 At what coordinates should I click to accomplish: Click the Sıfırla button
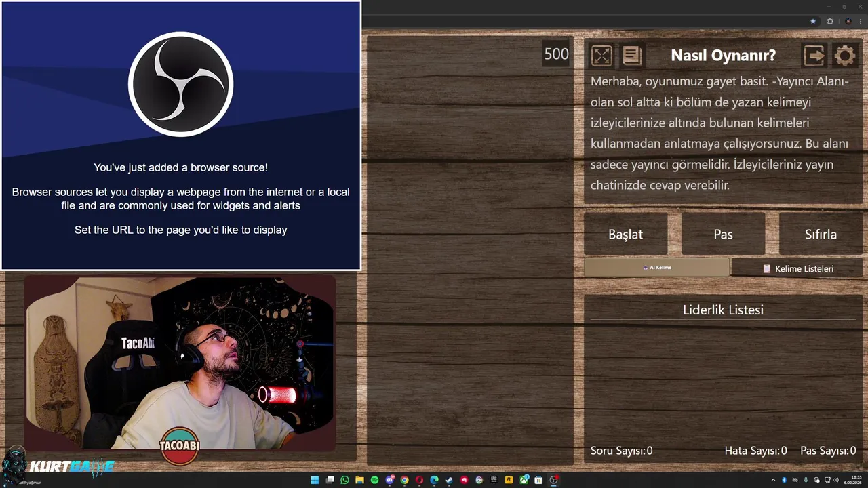click(x=821, y=235)
